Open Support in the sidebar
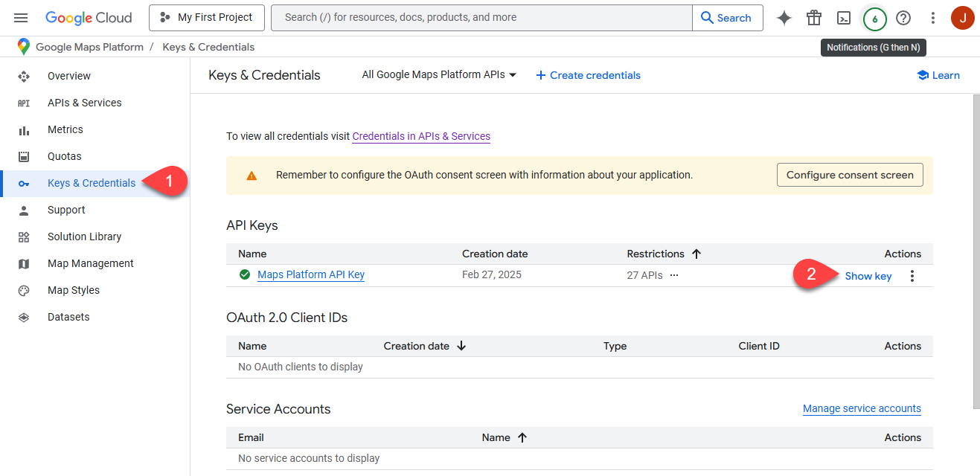980x476 pixels. (66, 210)
